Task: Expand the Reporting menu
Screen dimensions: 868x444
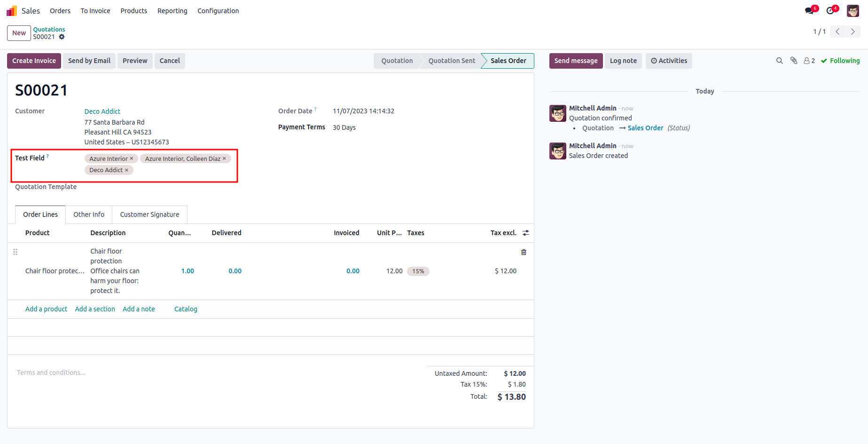Action: pyautogui.click(x=172, y=11)
